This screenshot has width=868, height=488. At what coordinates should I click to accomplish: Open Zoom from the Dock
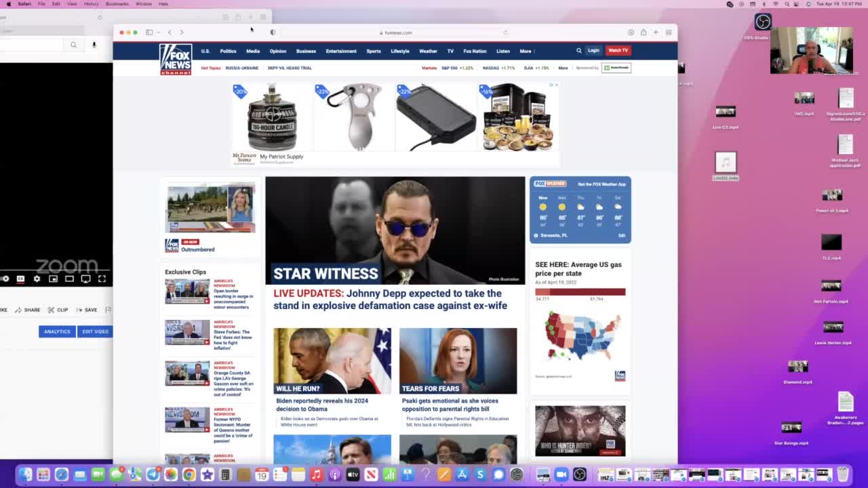[561, 474]
